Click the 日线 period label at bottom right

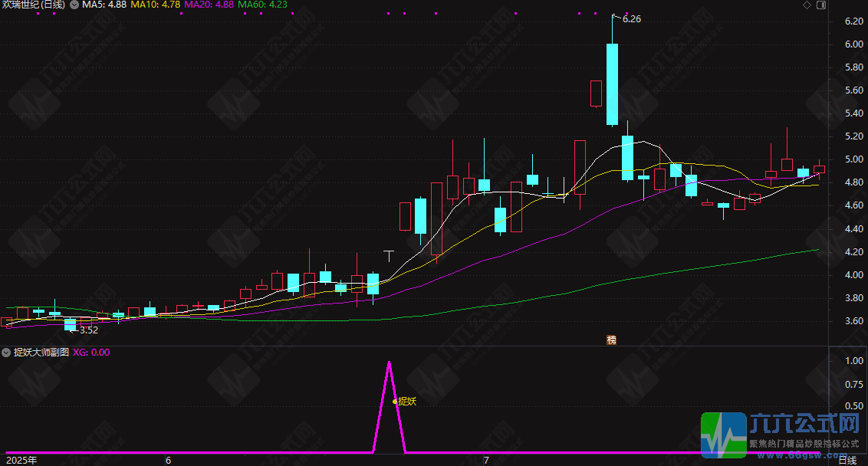[x=847, y=460]
